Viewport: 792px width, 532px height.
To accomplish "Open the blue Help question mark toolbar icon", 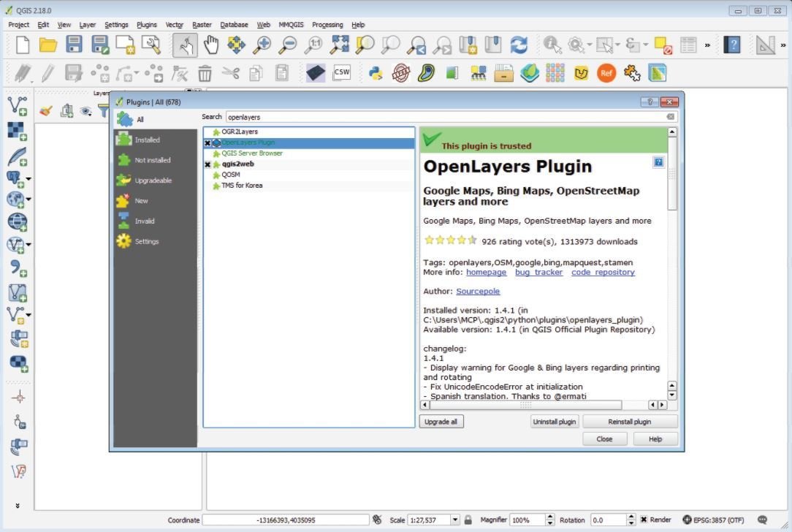I will (732, 45).
